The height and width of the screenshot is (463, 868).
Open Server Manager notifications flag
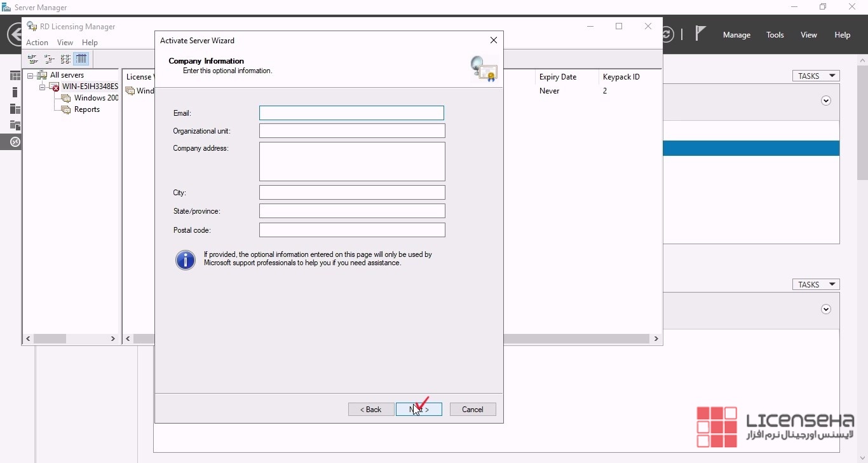click(700, 34)
